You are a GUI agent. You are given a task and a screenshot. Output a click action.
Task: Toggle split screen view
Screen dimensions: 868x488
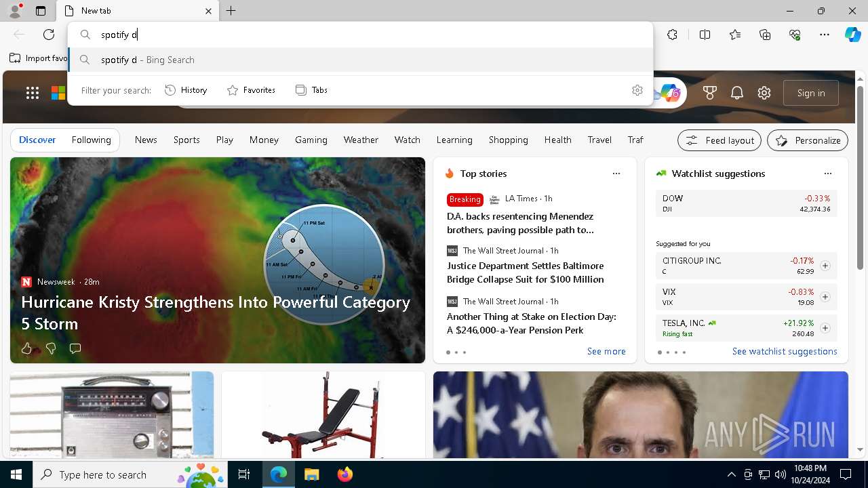705,35
